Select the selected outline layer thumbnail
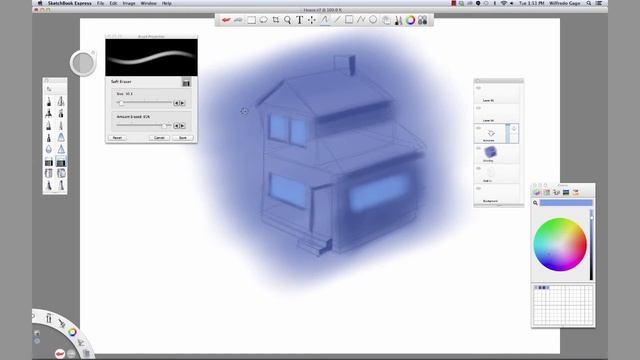 491,133
